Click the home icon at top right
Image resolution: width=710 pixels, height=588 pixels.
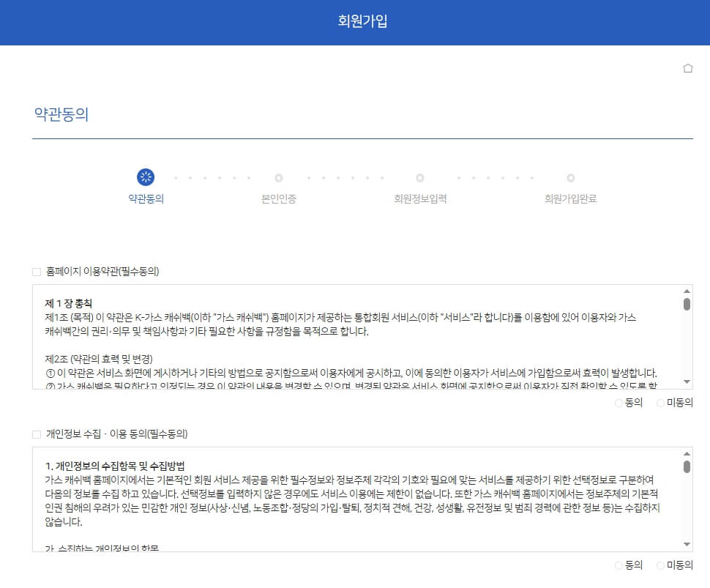coord(687,67)
